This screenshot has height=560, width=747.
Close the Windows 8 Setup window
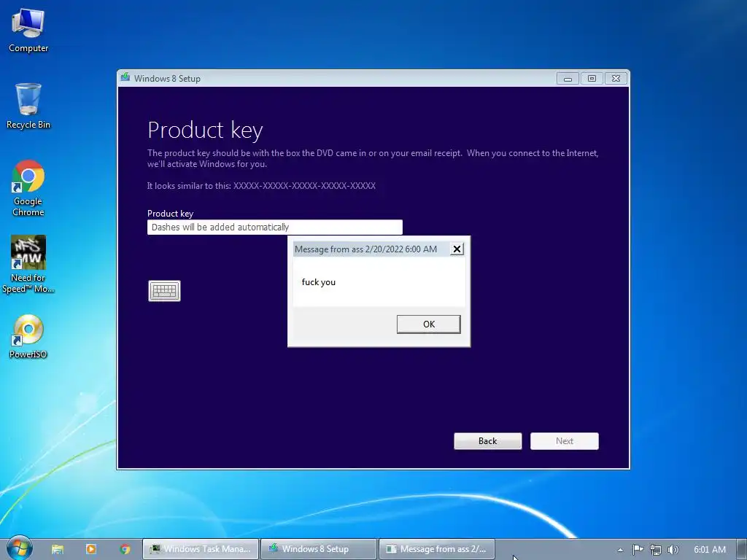pos(616,79)
